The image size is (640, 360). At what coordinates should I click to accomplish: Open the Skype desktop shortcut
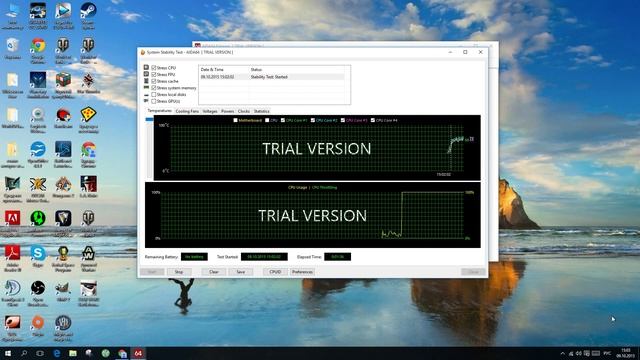(x=38, y=257)
